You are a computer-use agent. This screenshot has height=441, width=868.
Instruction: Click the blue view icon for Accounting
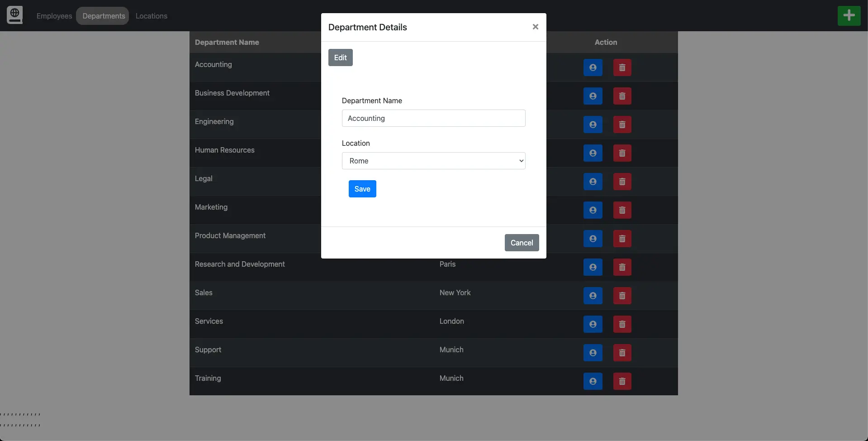point(593,68)
